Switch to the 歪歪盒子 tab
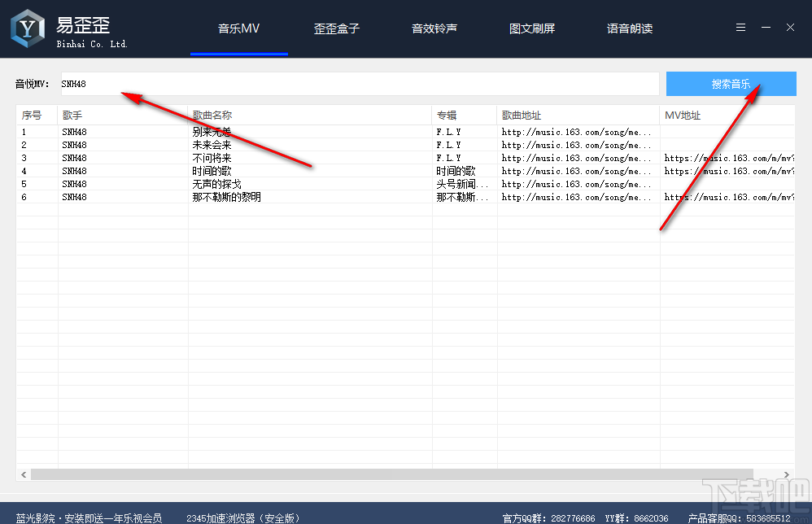 click(336, 28)
